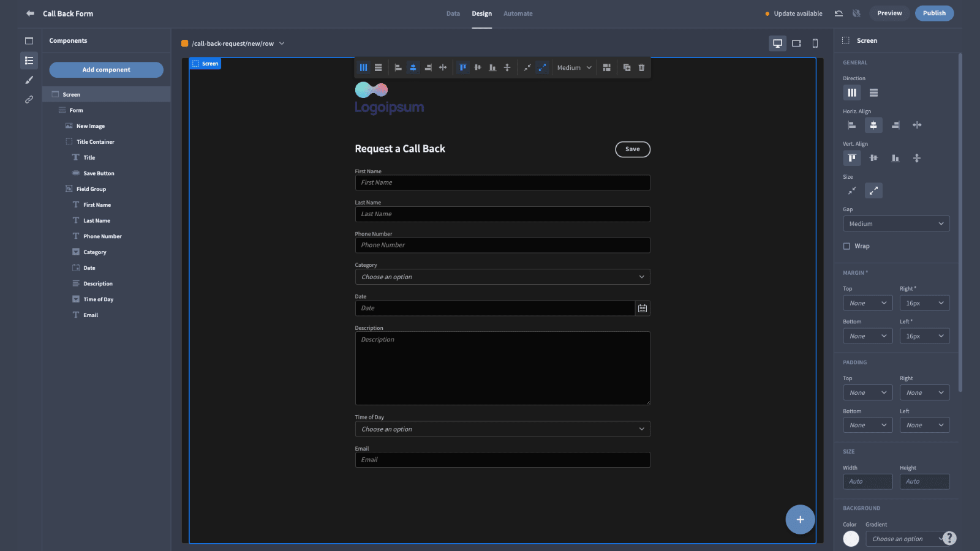Click the grid layout icon in floating toolbar

coord(606,67)
